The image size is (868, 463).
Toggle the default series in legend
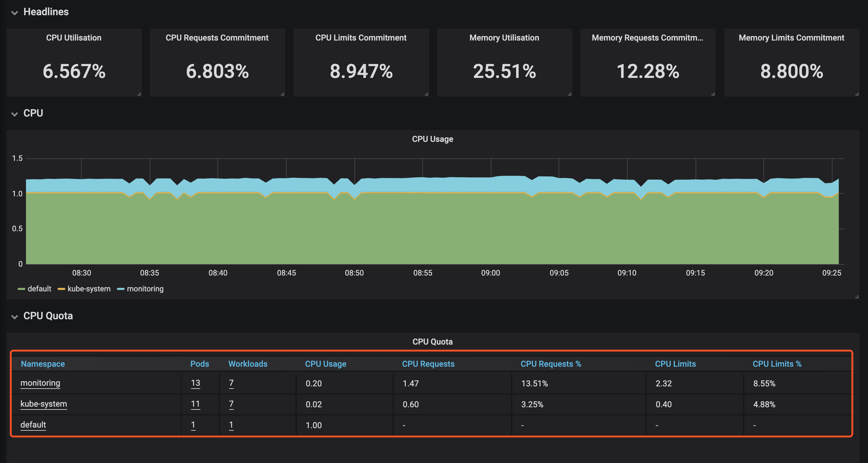[x=39, y=289]
